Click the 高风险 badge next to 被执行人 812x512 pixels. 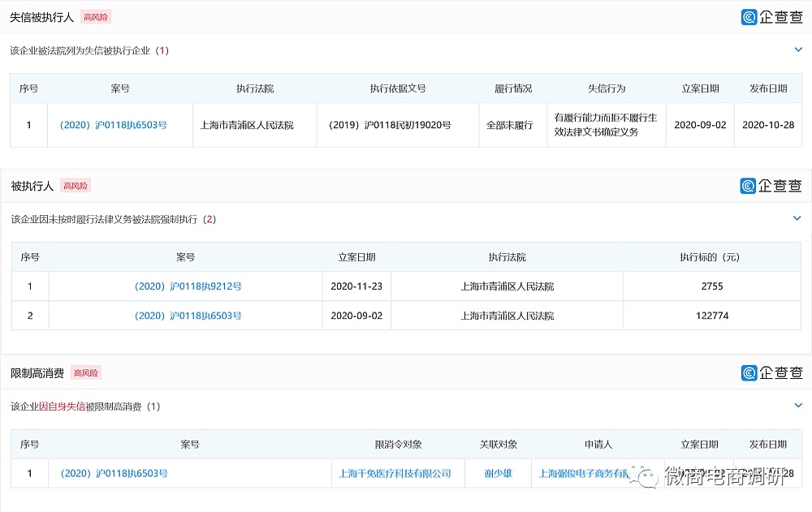pyautogui.click(x=76, y=186)
